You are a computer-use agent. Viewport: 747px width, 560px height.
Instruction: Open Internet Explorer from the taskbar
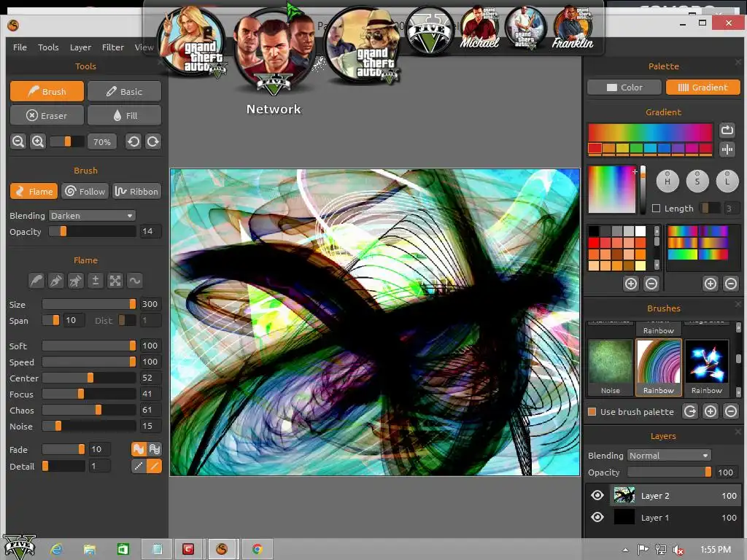[x=57, y=549]
